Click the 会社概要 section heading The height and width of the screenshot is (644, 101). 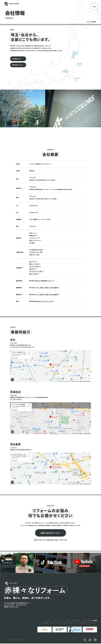tap(50, 155)
